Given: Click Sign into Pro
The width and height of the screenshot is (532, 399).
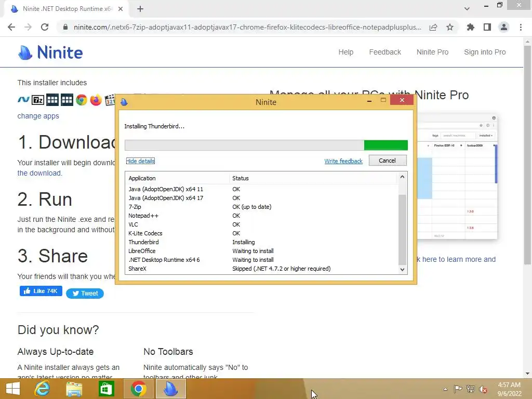Looking at the screenshot, I should (x=485, y=52).
